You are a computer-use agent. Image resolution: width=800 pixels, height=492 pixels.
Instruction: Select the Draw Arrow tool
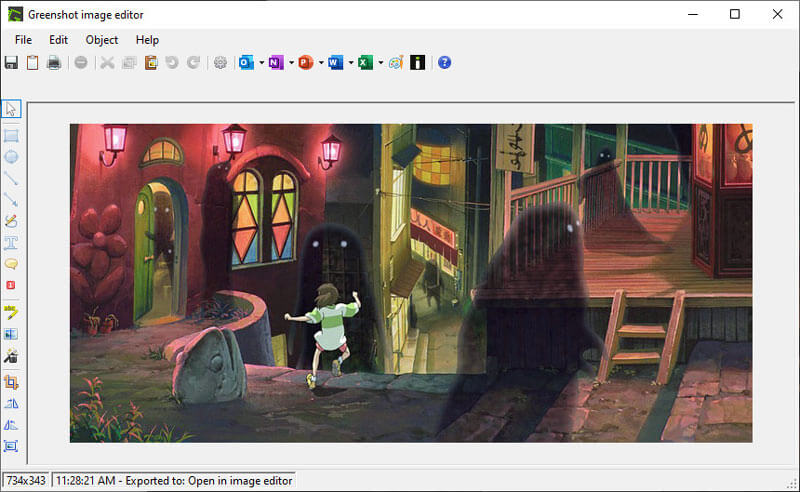point(11,200)
